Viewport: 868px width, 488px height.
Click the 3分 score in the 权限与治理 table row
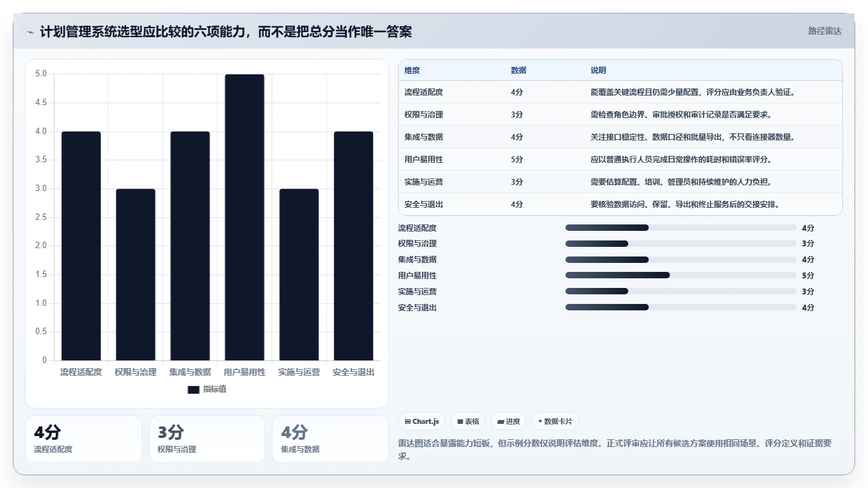[517, 115]
